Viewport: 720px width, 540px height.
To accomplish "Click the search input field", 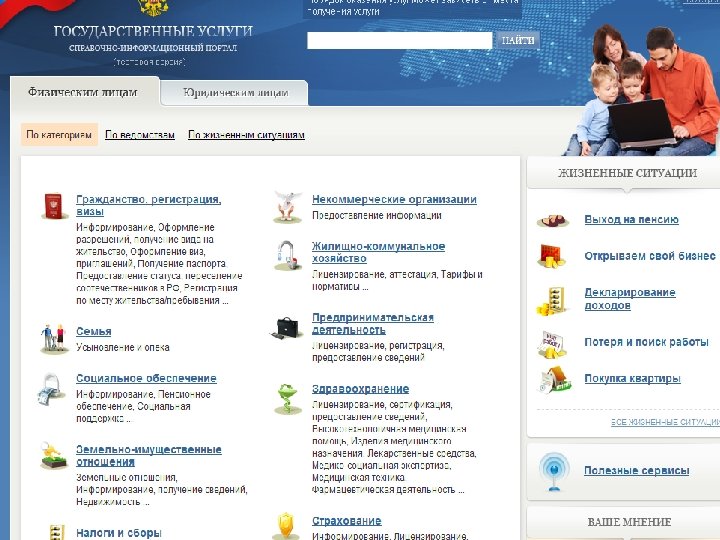I will [399, 40].
